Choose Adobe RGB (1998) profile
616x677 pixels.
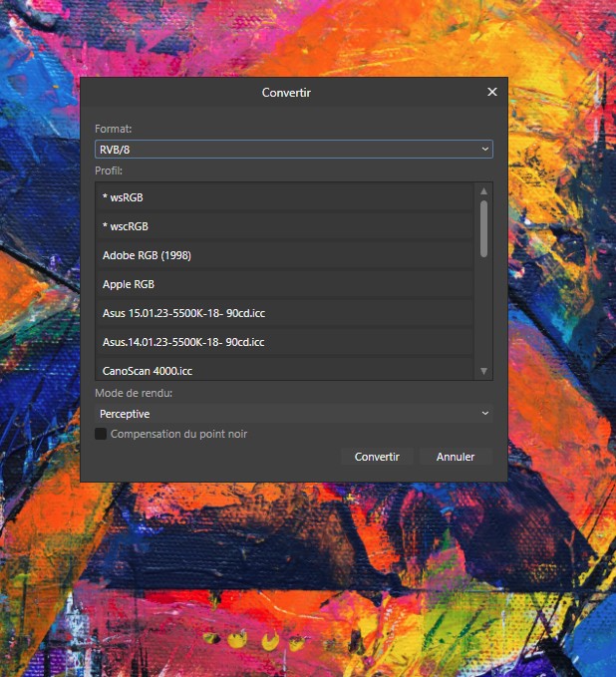pos(285,255)
